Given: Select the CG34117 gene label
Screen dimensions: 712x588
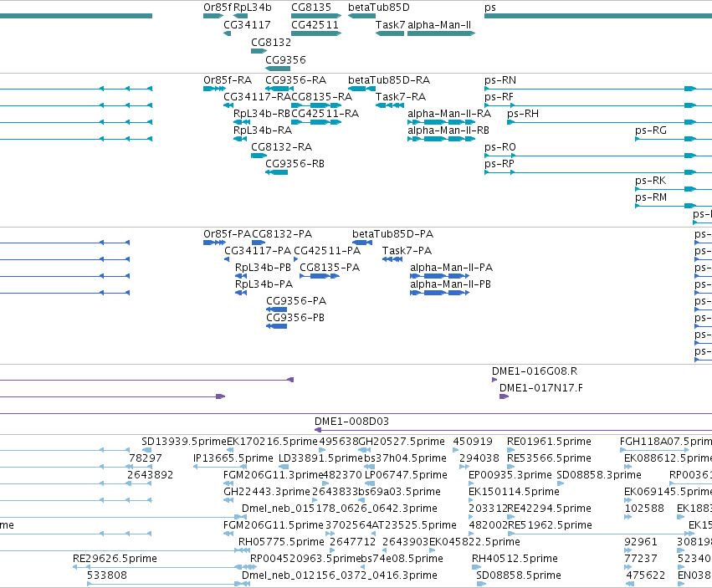Looking at the screenshot, I should [x=247, y=25].
